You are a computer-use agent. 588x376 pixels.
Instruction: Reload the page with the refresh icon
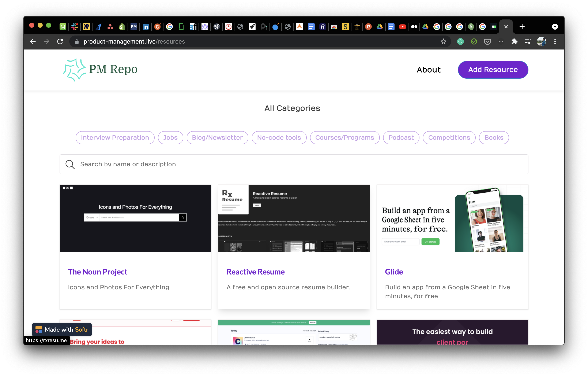coord(60,42)
